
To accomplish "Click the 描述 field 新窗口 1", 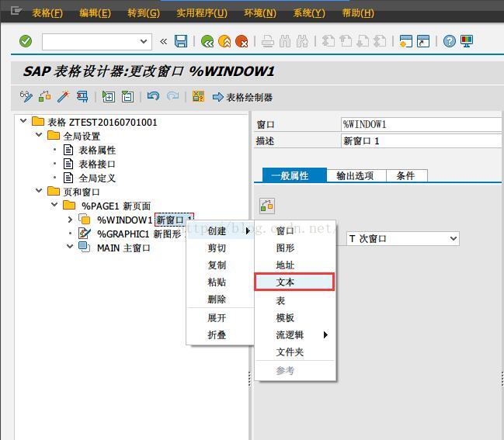I will pyautogui.click(x=421, y=141).
